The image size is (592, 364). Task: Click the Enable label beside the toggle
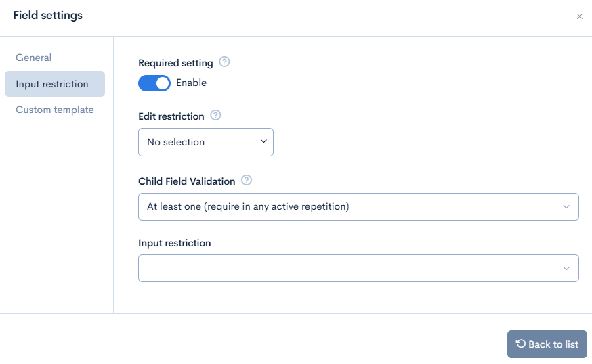point(191,83)
